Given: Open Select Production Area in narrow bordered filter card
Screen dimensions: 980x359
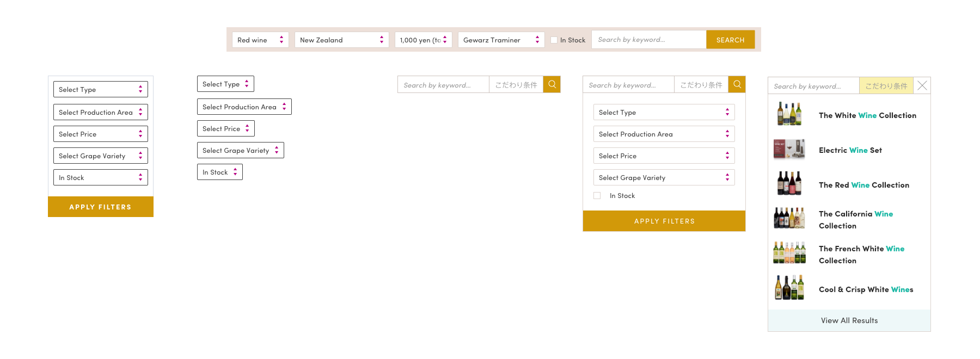Looking at the screenshot, I should (101, 112).
